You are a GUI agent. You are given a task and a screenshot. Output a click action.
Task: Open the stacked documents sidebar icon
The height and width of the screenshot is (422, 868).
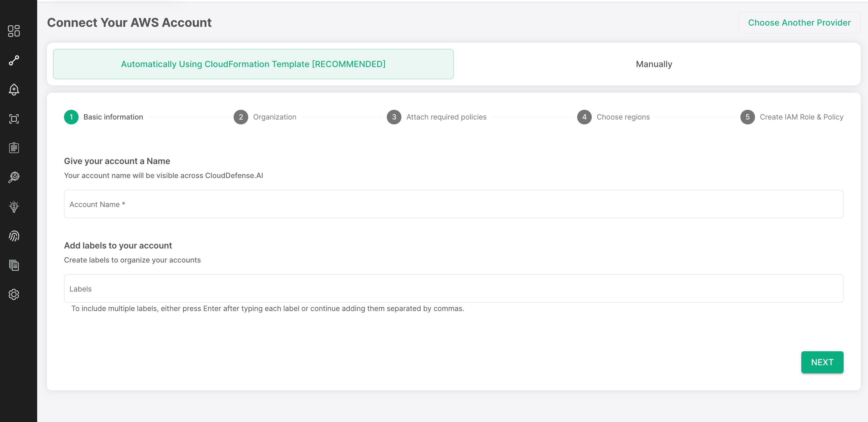click(14, 265)
